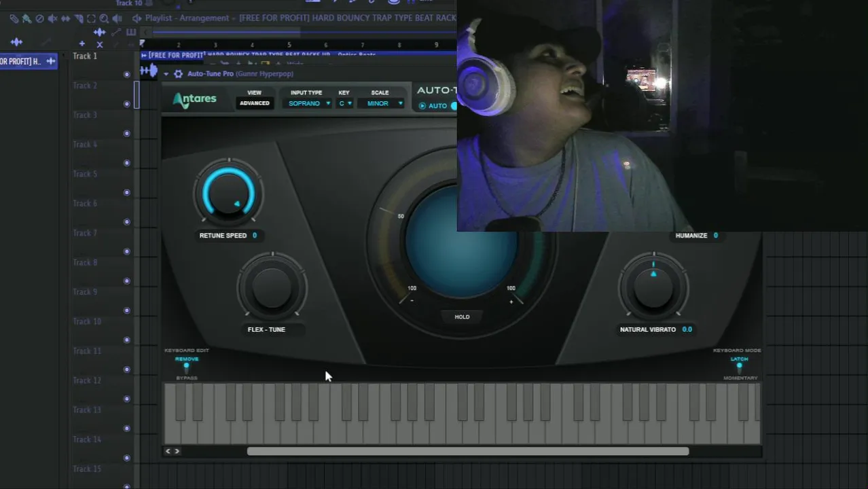Toggle Keyboard Edit Remove/Bypass switch

click(187, 367)
